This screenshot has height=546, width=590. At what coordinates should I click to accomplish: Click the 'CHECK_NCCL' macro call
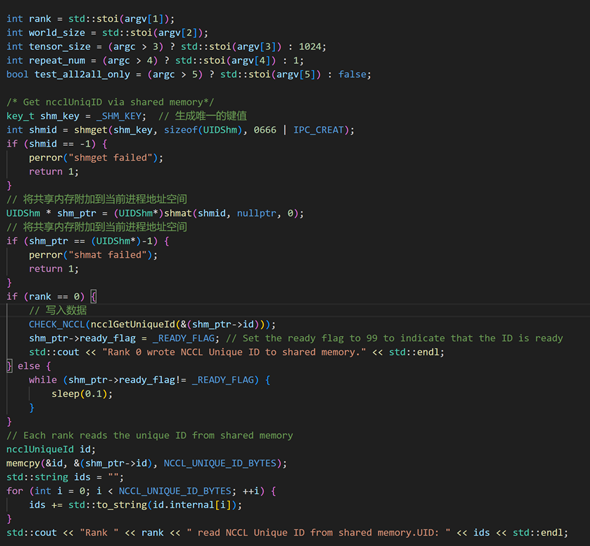click(x=57, y=324)
